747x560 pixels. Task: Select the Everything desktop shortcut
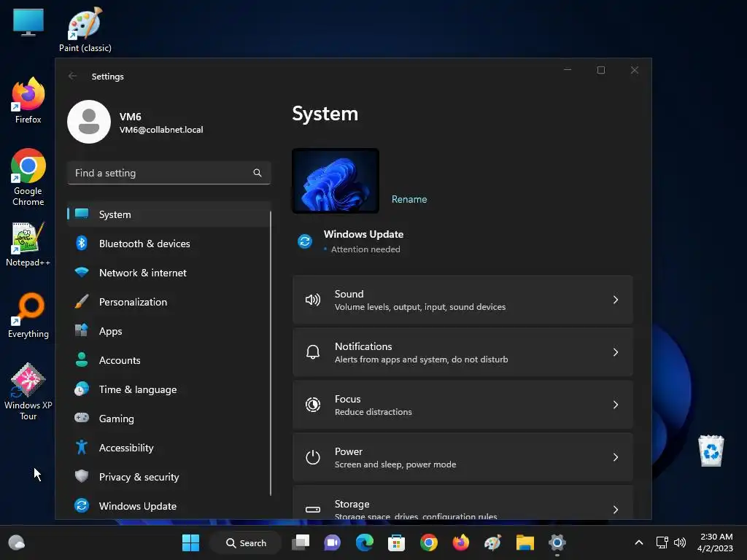pos(28,315)
